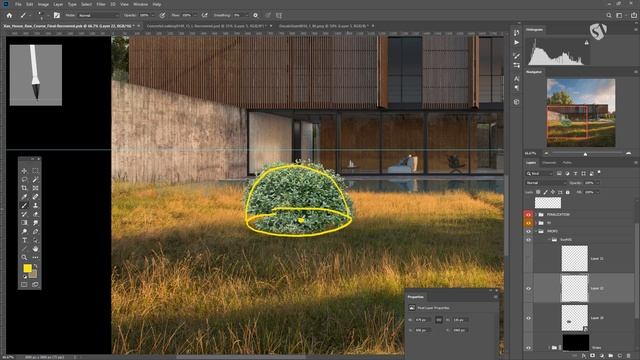Select the Zoom tool
The image size is (640, 360).
click(24, 257)
